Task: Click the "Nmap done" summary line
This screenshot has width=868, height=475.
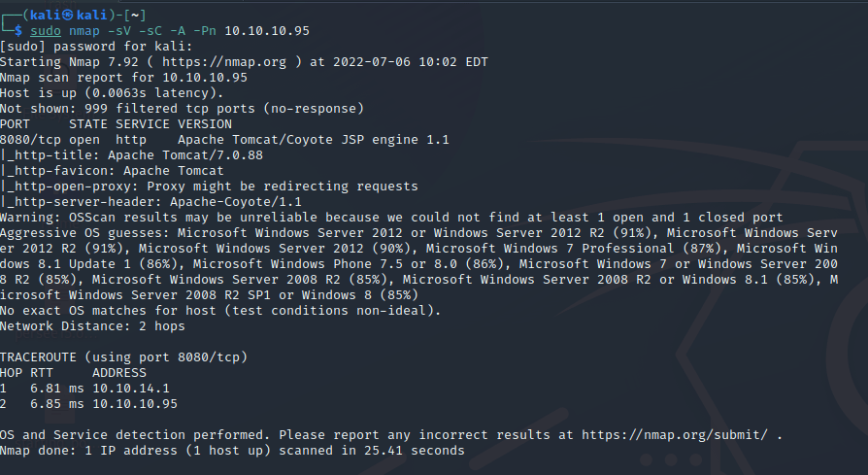Action: 232,451
